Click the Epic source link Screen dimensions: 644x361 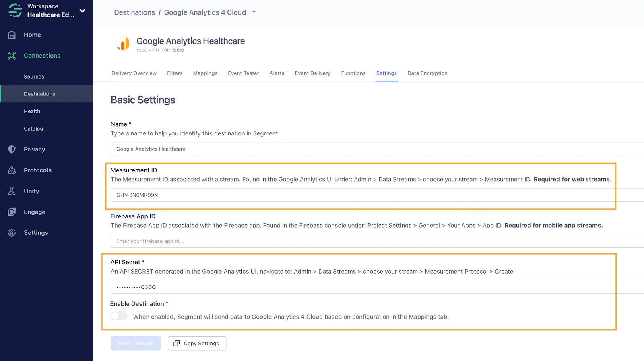178,50
